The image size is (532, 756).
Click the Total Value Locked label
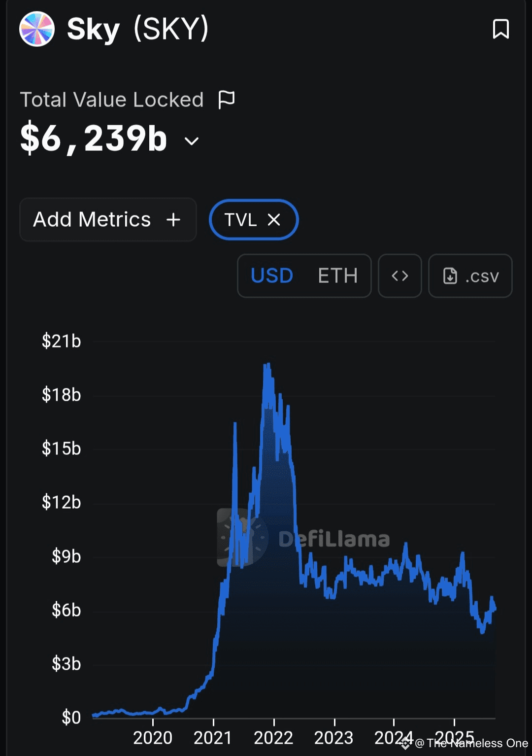(112, 100)
